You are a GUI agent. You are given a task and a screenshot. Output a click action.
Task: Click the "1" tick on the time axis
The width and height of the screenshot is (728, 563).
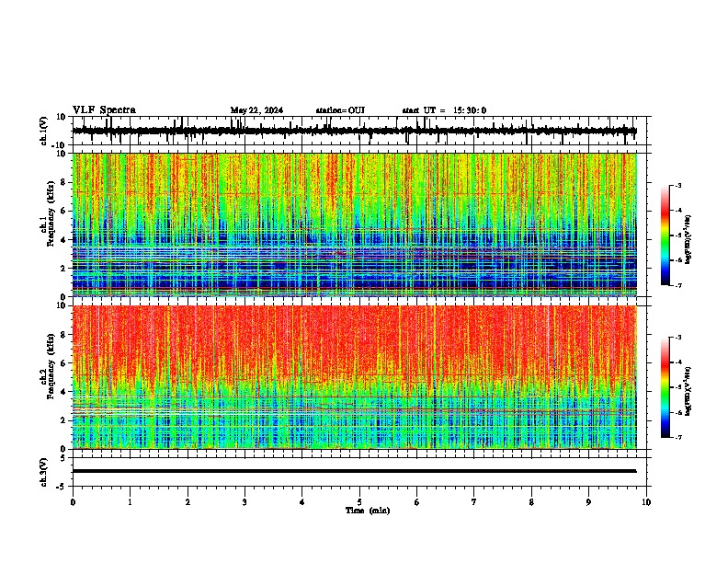click(x=130, y=502)
